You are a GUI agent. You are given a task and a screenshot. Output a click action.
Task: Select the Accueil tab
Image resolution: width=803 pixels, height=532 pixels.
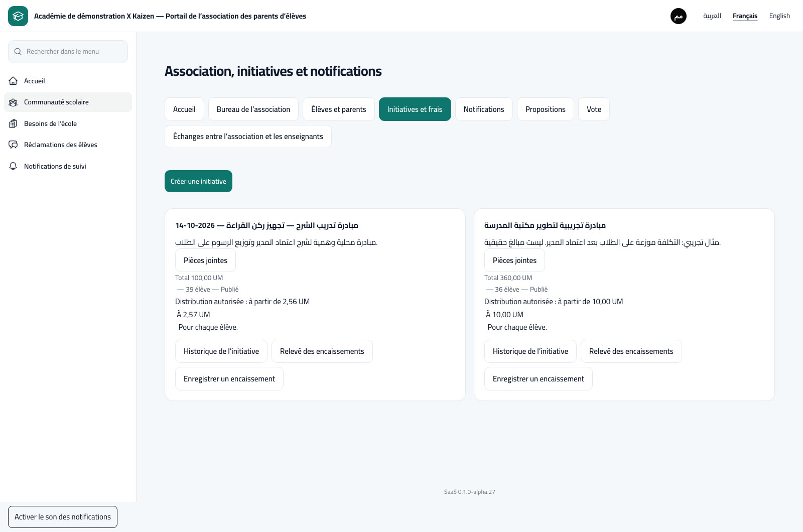coord(184,109)
